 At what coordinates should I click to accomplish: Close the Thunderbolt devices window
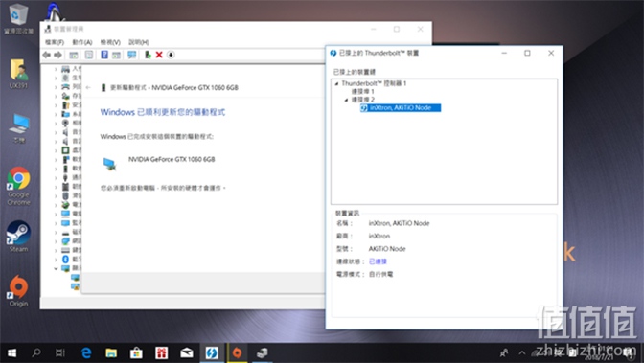coord(551,53)
